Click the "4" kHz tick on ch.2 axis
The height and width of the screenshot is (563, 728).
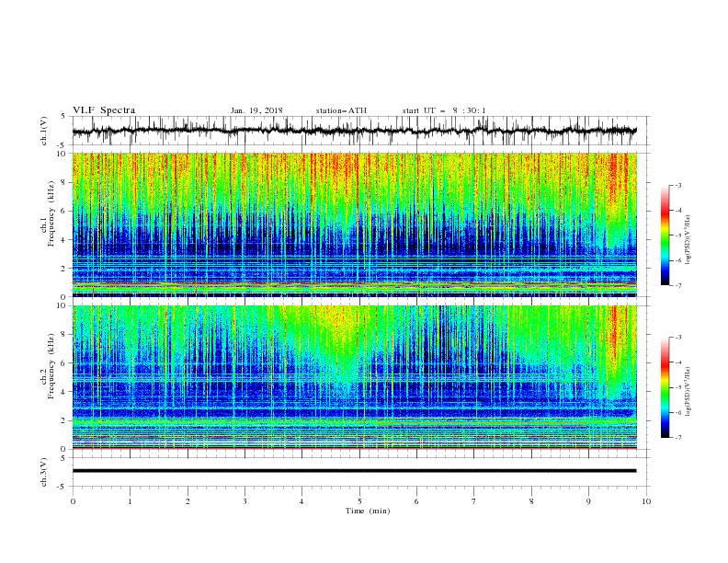pos(63,392)
